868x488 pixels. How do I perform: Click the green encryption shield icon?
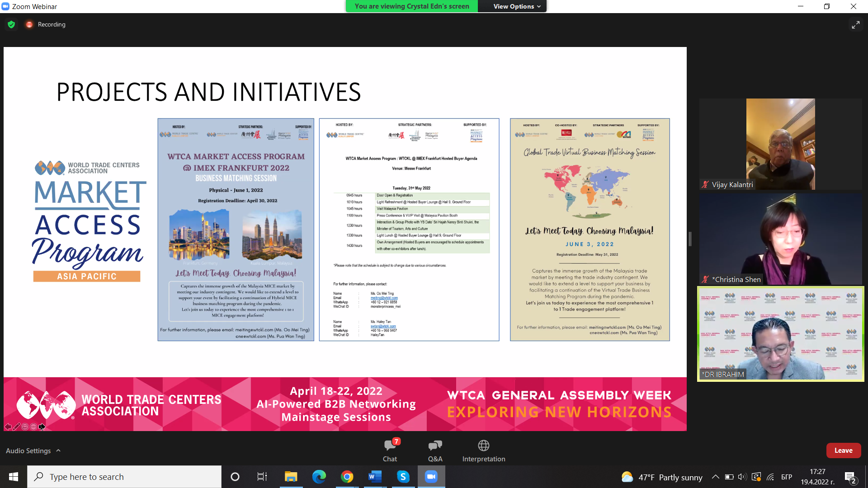[x=11, y=24]
